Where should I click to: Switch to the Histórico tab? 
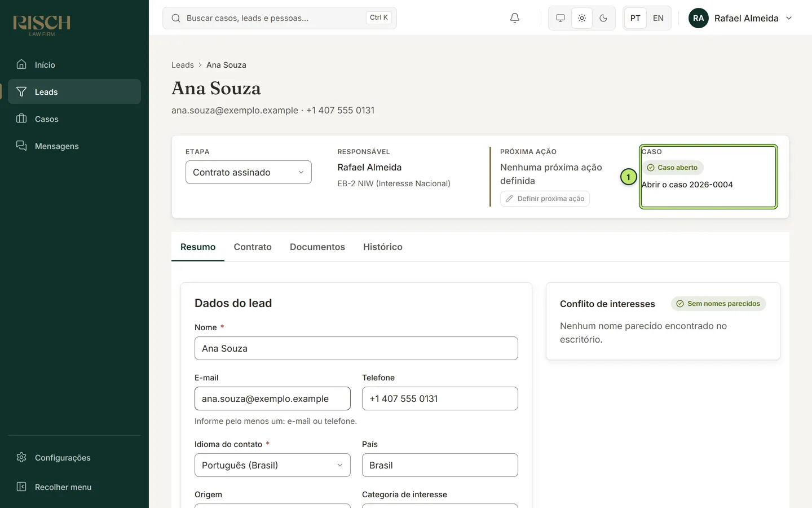tap(383, 247)
